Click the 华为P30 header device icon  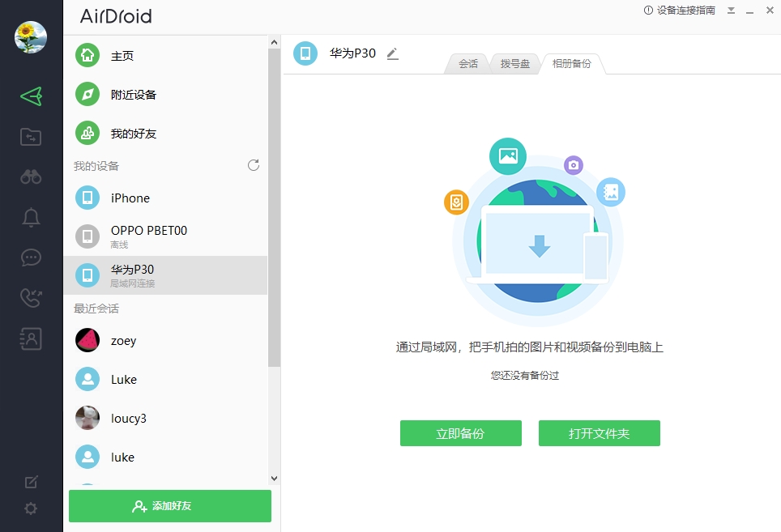(305, 53)
